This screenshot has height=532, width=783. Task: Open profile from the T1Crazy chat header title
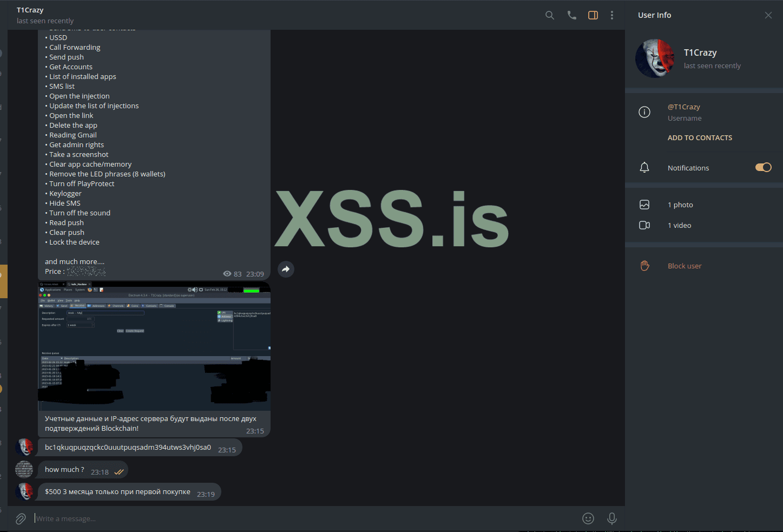(x=30, y=10)
